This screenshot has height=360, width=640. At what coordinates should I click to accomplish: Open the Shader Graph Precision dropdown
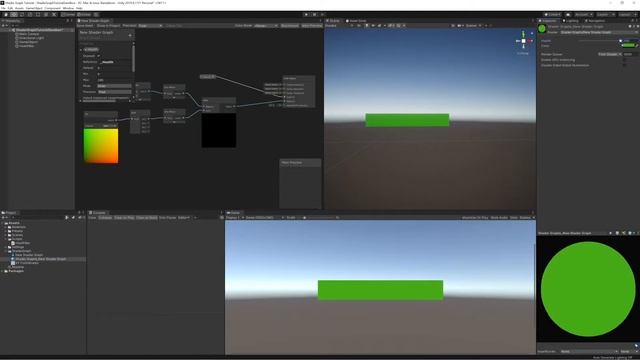150,25
